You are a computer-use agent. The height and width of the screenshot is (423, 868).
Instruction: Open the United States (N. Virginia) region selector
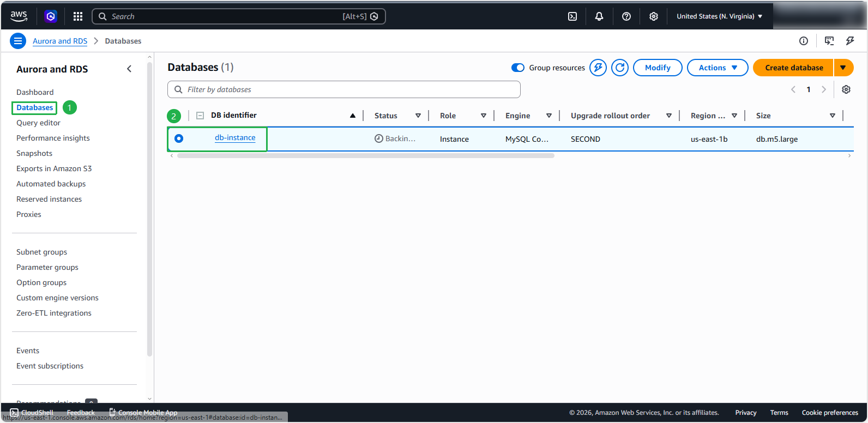[x=720, y=16]
